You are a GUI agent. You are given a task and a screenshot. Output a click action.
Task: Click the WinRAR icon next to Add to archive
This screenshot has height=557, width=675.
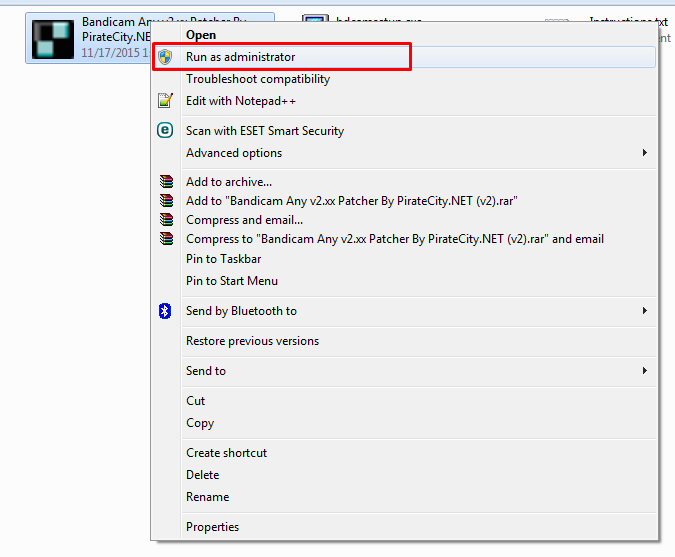(x=166, y=182)
